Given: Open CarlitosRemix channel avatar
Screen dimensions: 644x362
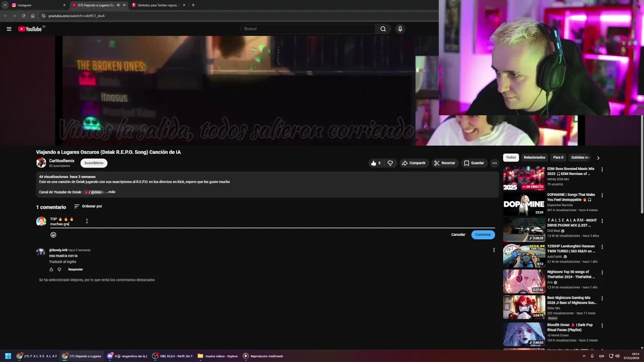Looking at the screenshot, I should [41, 163].
